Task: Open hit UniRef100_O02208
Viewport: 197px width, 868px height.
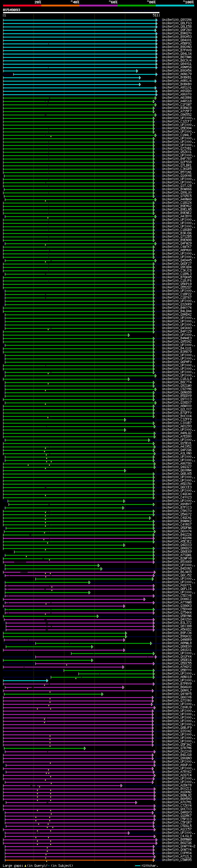Action: pos(176,751)
